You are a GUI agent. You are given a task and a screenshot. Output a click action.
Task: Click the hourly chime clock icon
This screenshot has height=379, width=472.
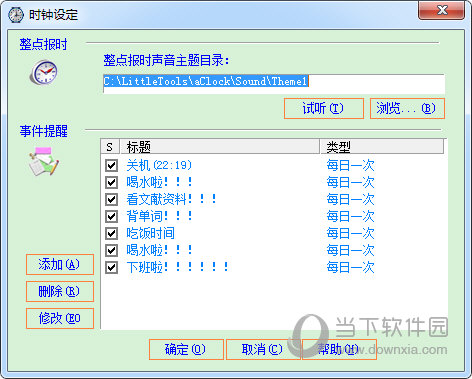click(44, 72)
